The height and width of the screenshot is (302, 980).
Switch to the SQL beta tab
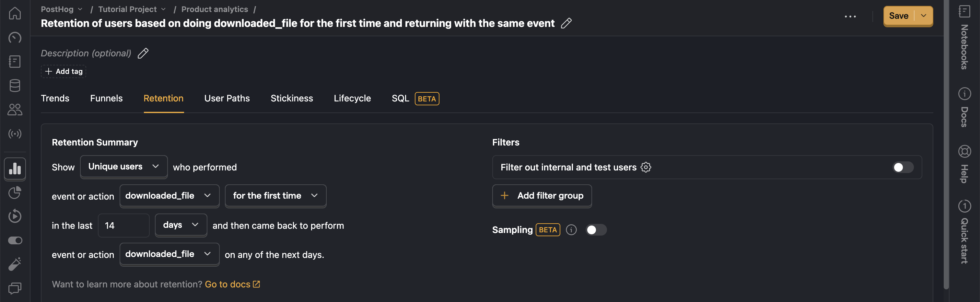click(x=415, y=99)
